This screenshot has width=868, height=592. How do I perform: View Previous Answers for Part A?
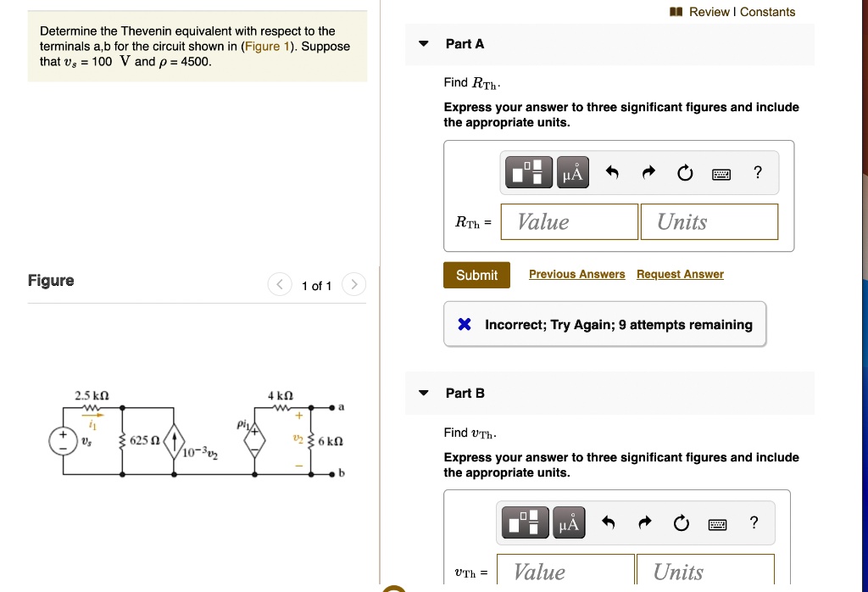pos(577,274)
